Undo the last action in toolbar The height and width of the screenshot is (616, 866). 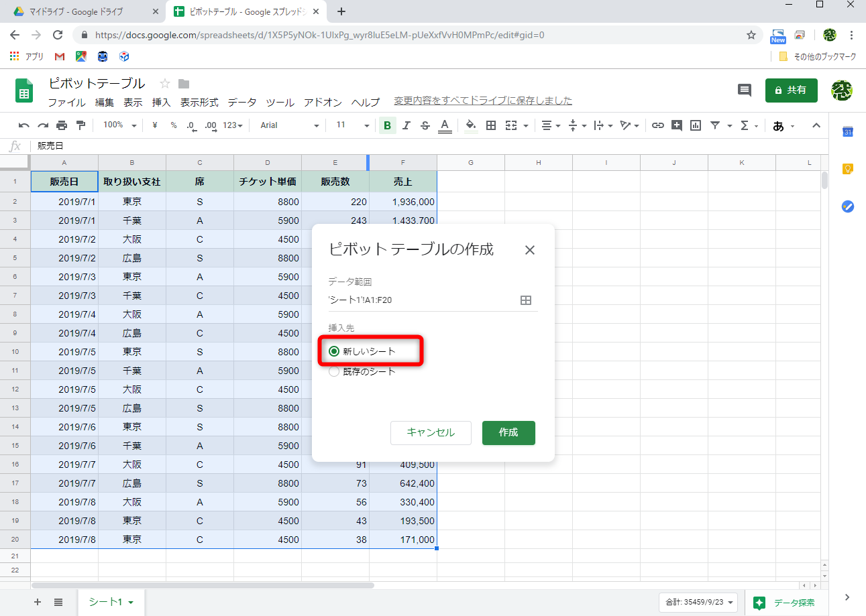pyautogui.click(x=24, y=125)
